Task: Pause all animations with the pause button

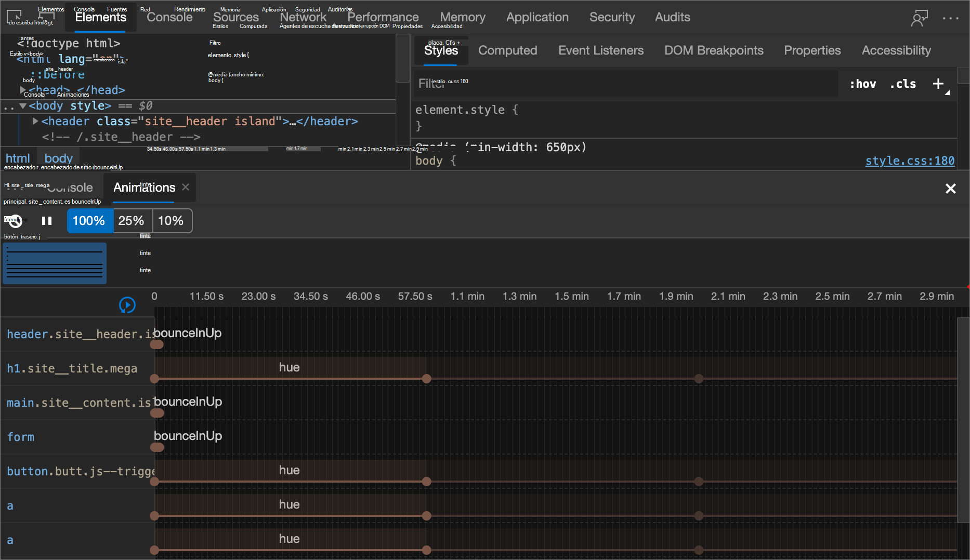Action: point(47,221)
